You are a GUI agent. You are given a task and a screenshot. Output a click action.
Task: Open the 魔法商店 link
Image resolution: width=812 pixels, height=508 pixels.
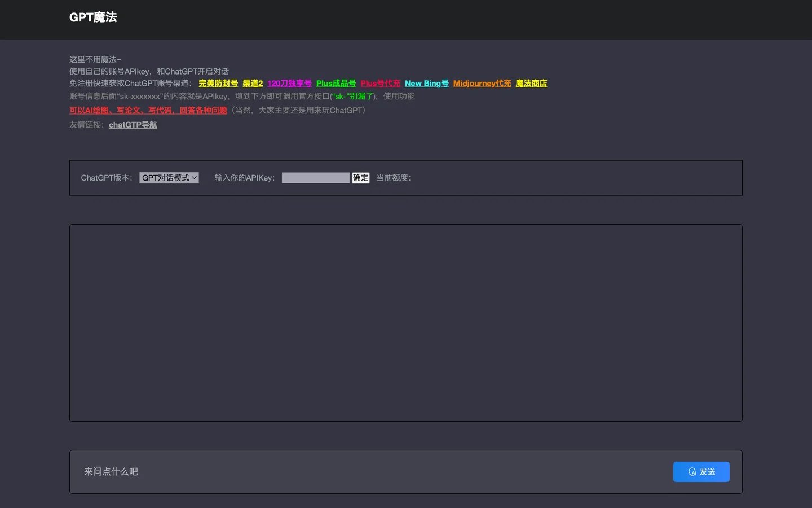pyautogui.click(x=531, y=84)
